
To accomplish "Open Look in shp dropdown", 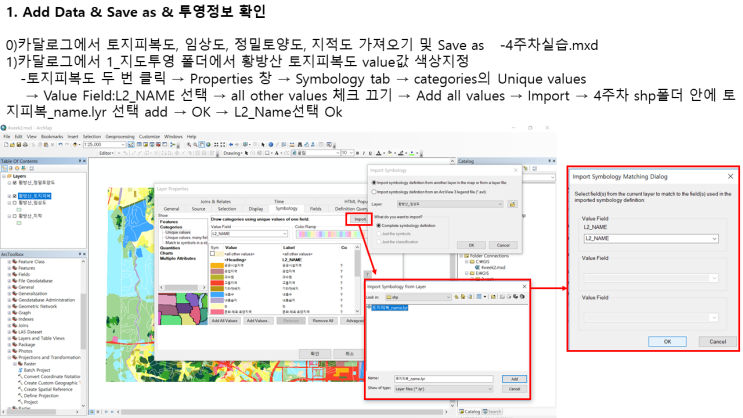I will tap(448, 297).
